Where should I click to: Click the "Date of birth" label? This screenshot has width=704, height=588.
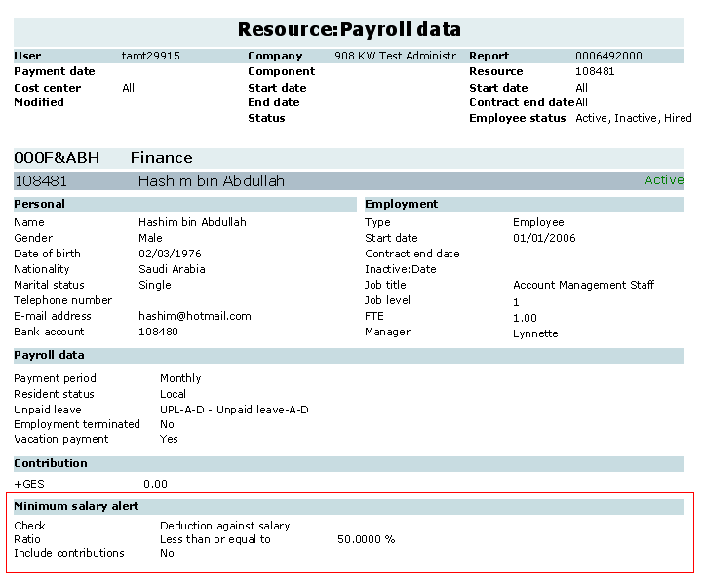click(47, 254)
